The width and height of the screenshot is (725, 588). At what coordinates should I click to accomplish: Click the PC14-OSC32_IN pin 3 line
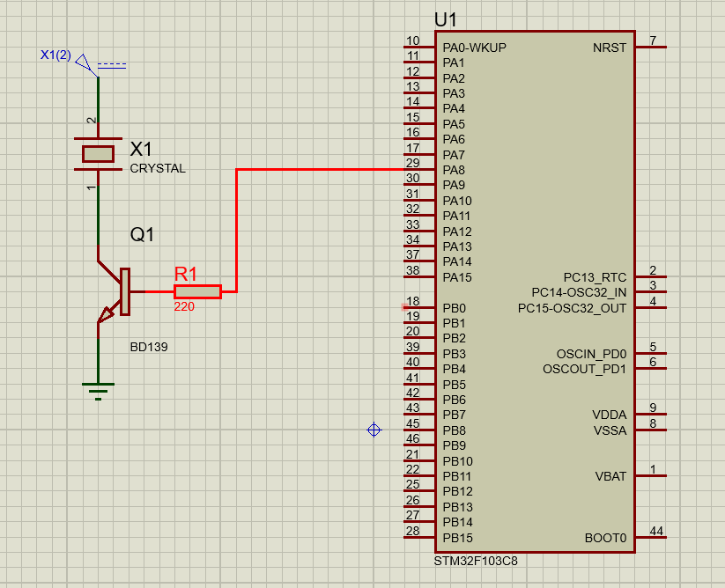coord(650,292)
